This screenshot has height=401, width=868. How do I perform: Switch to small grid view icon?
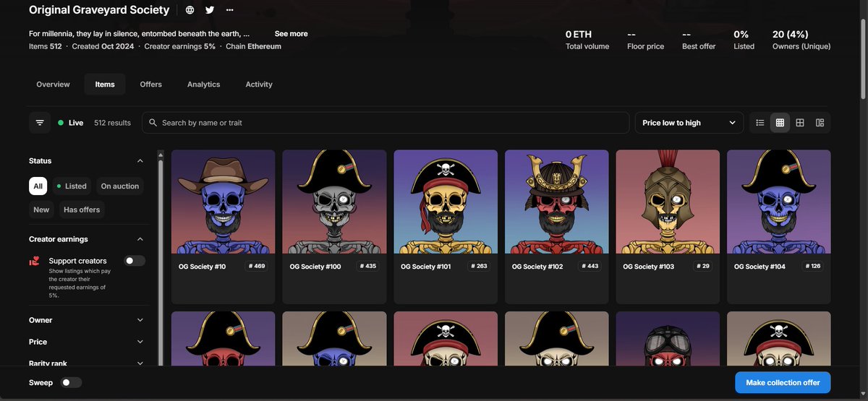[x=780, y=123]
